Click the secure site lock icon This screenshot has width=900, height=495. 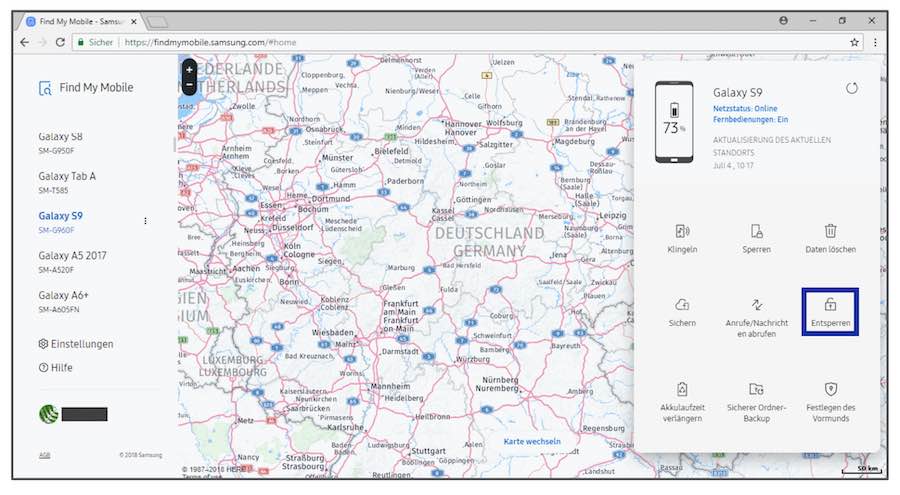81,42
